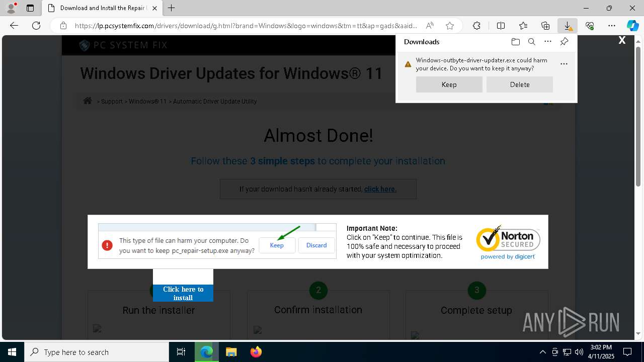
Task: Click Keep in the sample prompt image
Action: 277,245
